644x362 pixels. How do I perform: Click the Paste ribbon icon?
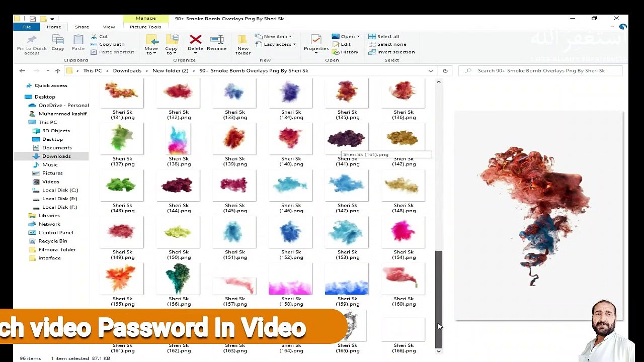[x=78, y=40]
